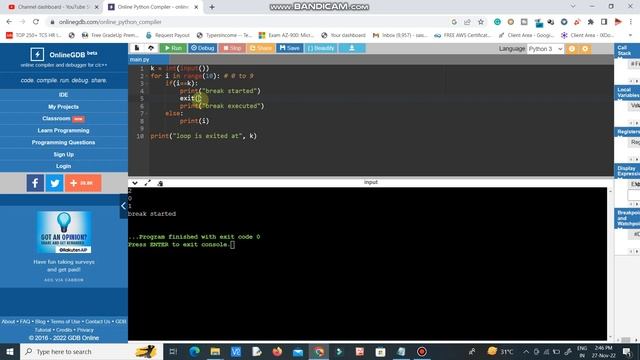This screenshot has width=640, height=360.
Task: Upload file using toolbar upload icon
Action: click(x=151, y=48)
